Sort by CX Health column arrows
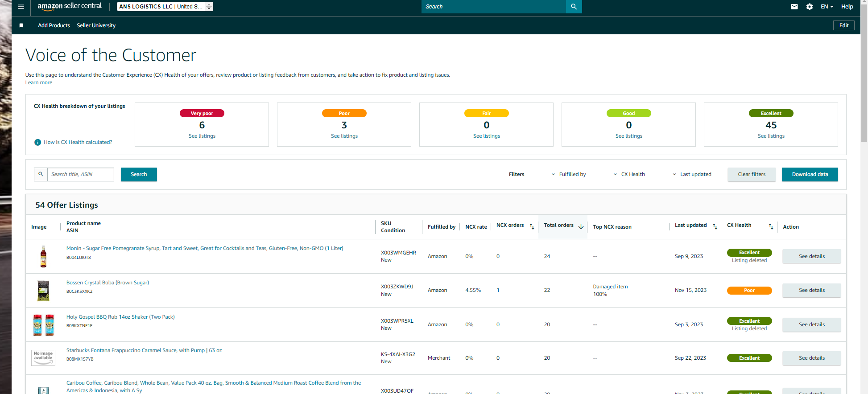 click(x=771, y=226)
